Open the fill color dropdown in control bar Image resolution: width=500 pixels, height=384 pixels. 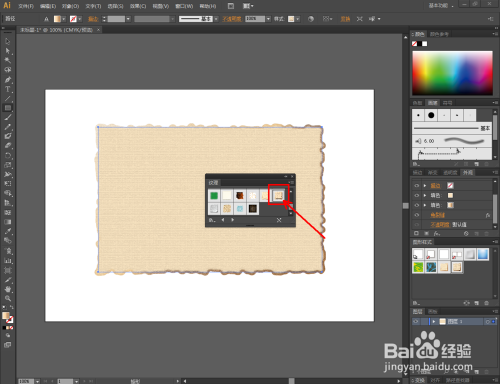(x=64, y=19)
